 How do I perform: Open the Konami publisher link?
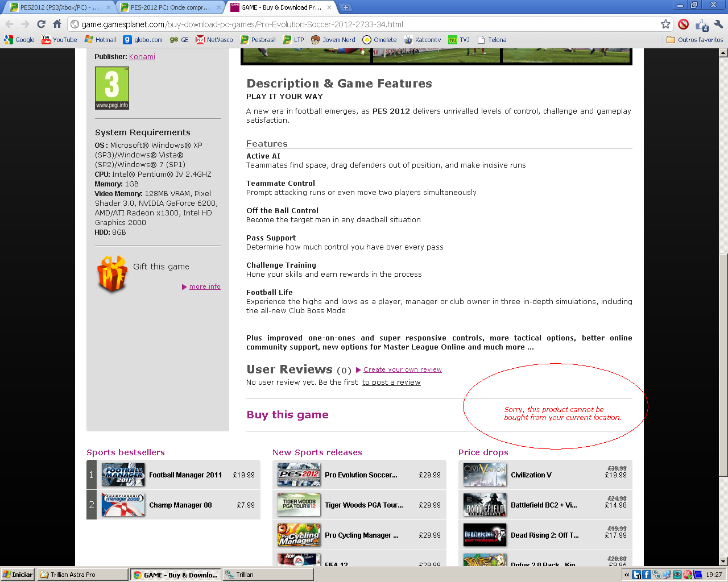click(142, 57)
